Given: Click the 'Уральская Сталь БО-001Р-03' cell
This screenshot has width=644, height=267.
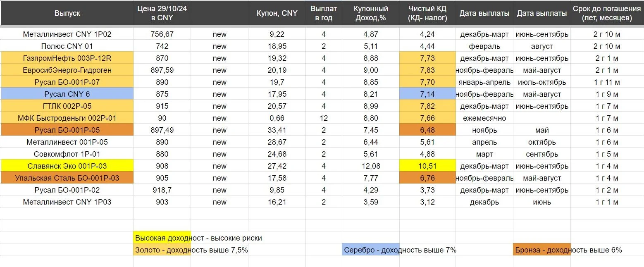Looking at the screenshot, I should [x=67, y=178].
